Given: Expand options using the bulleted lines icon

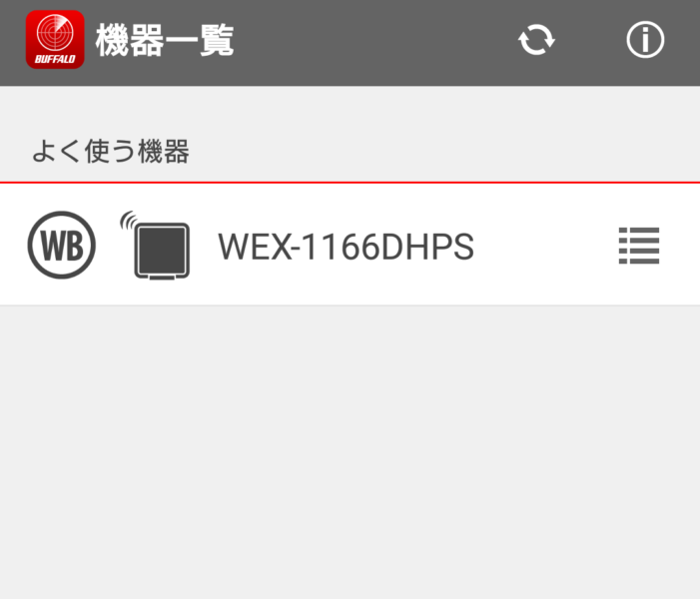Looking at the screenshot, I should click(639, 246).
